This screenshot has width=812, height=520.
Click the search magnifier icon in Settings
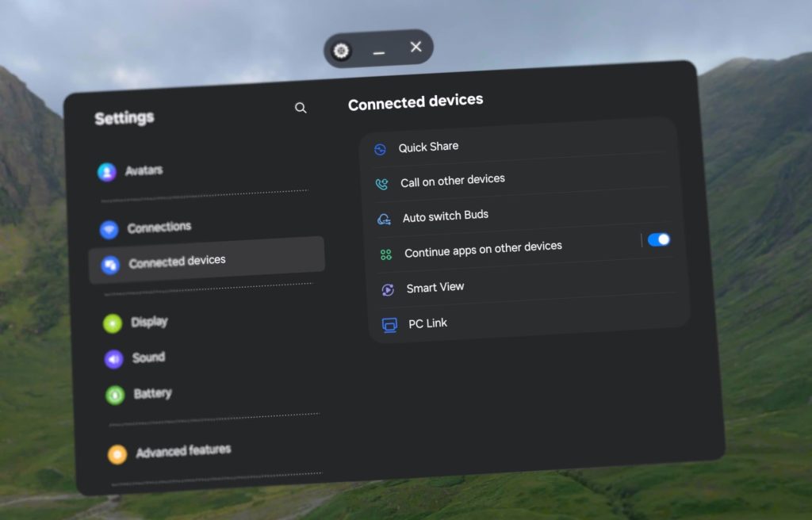tap(301, 108)
